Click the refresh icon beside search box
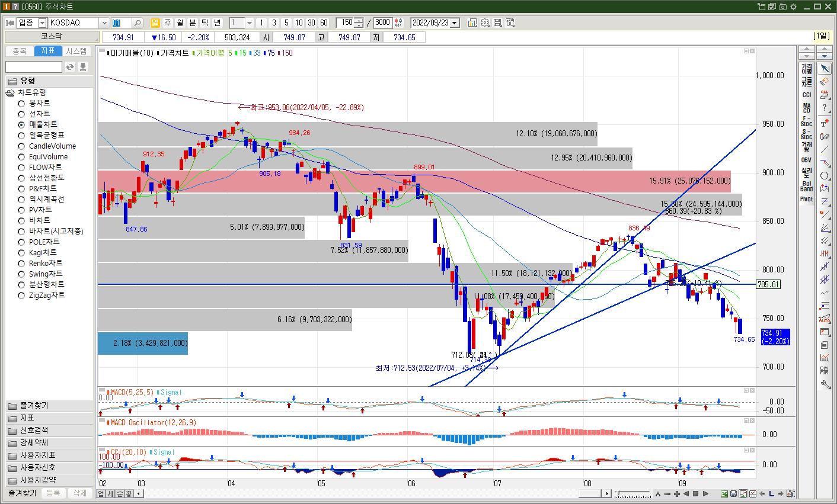 (70, 67)
